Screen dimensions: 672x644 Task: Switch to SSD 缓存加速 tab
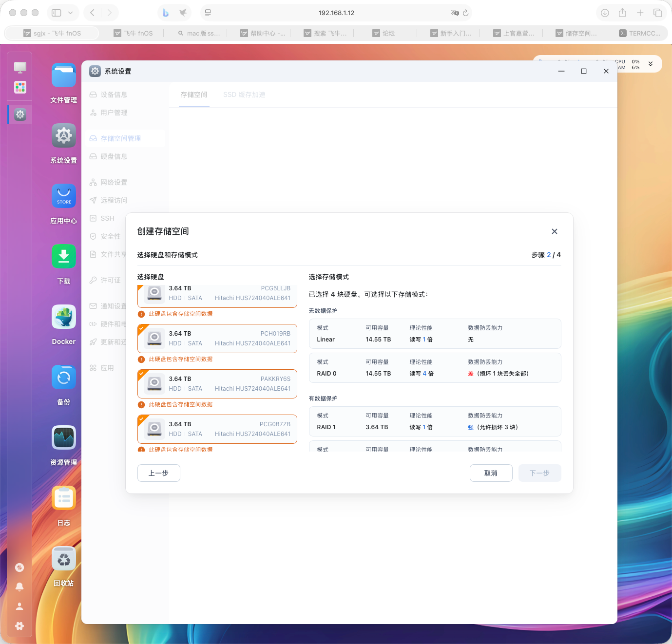coord(244,95)
